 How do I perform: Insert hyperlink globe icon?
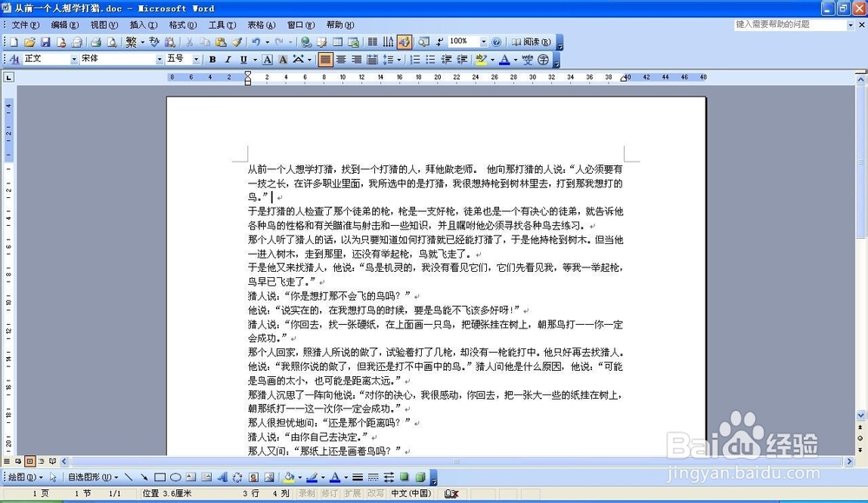(306, 42)
